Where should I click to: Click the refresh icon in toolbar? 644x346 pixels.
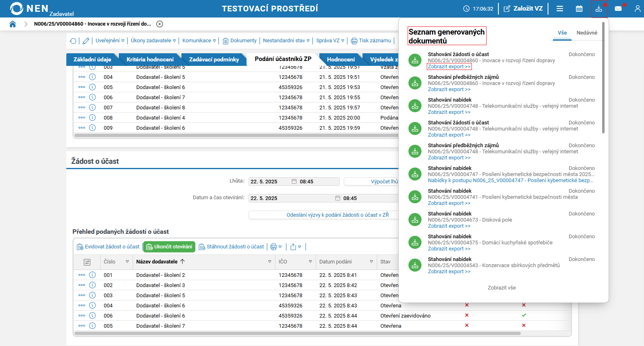tap(73, 41)
